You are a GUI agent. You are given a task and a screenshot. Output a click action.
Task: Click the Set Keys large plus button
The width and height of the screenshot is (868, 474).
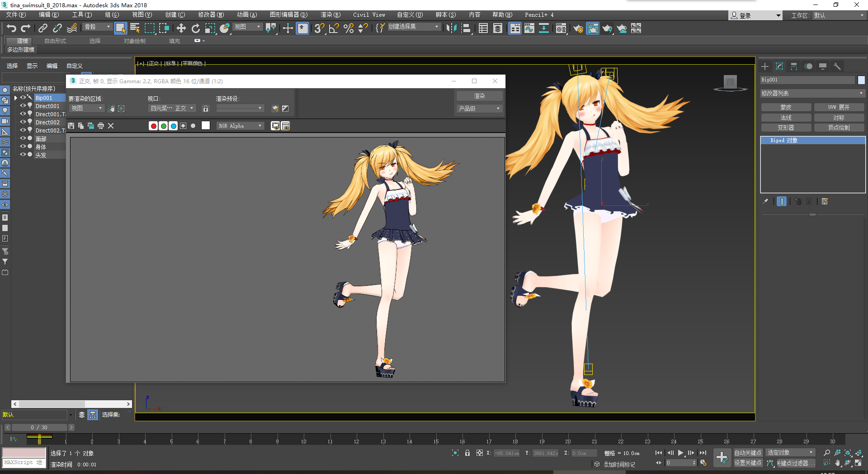[722, 458]
